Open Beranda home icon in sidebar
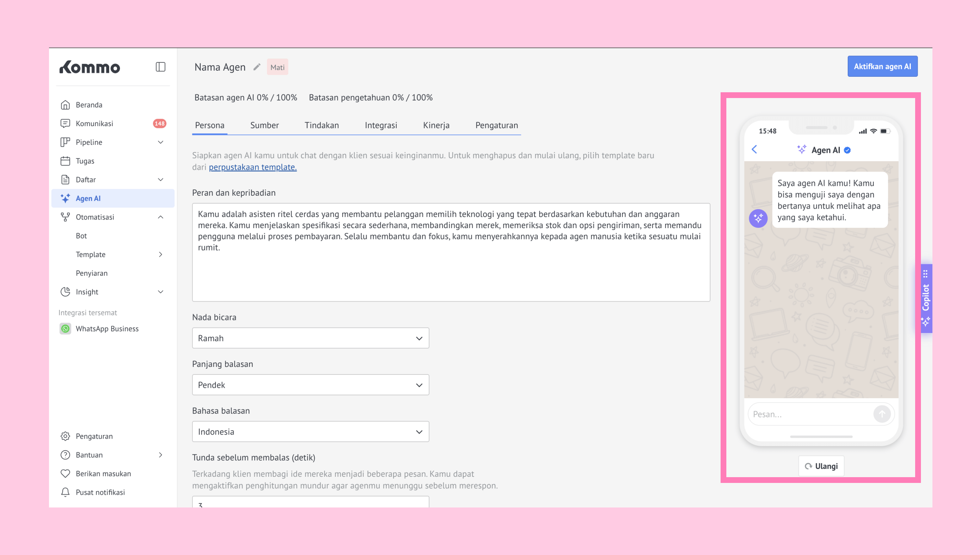980x555 pixels. pos(65,105)
